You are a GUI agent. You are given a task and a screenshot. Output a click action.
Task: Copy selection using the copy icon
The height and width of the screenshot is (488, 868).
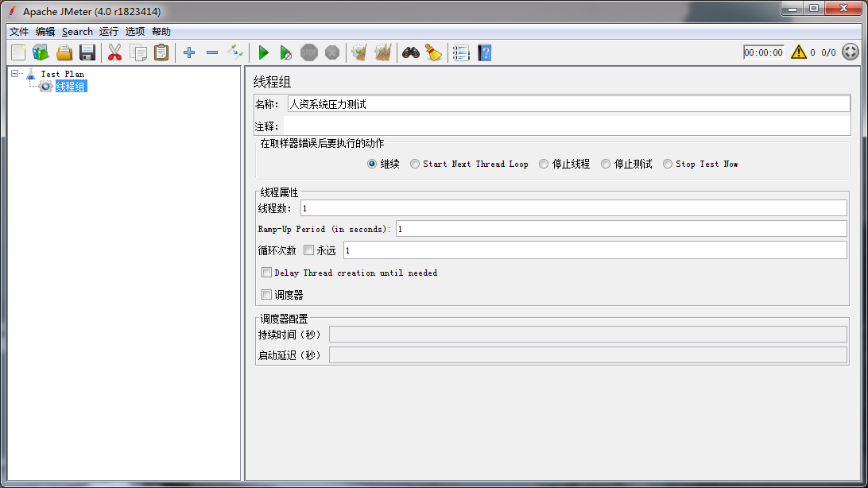138,52
